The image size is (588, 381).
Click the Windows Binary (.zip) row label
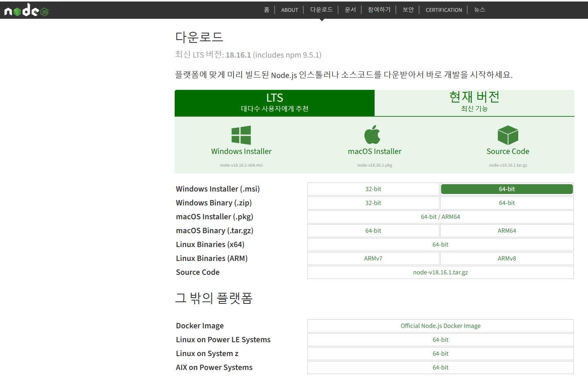point(214,203)
